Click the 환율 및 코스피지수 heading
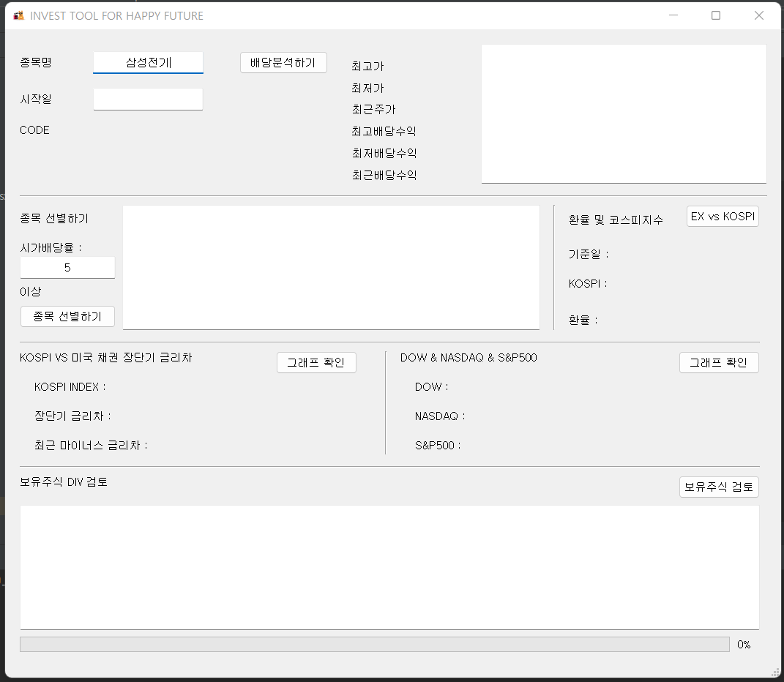This screenshot has height=682, width=784. point(616,220)
